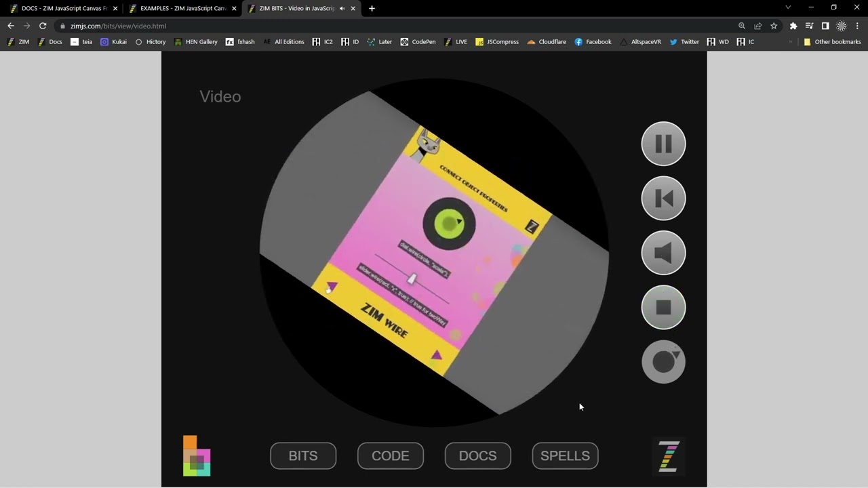Click the rewind to start button
This screenshot has width=868, height=488.
663,199
